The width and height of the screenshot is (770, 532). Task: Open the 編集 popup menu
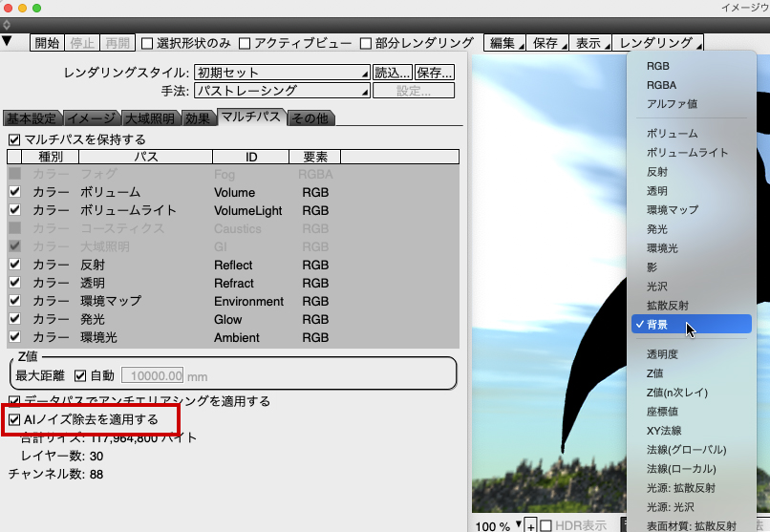pyautogui.click(x=504, y=43)
